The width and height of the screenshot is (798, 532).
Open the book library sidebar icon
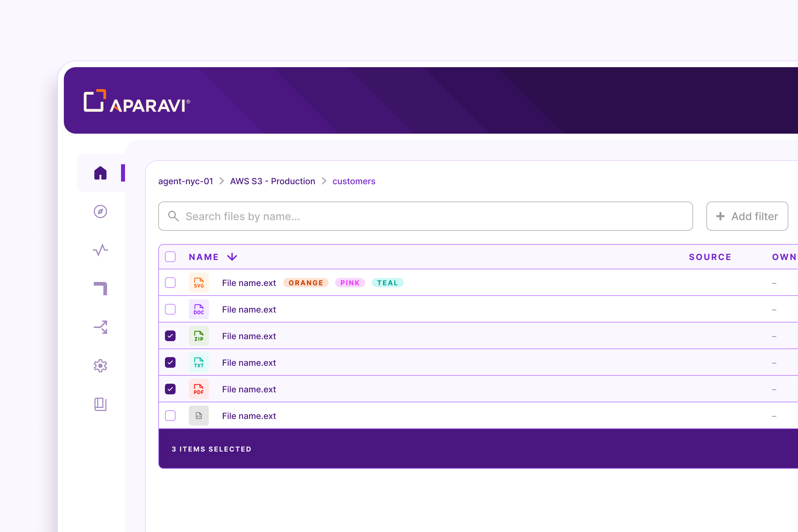click(100, 404)
